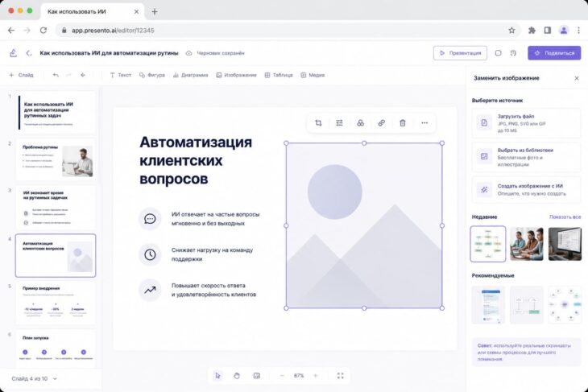The image size is (588, 392).
Task: Click the presentation title in header
Action: (109, 53)
